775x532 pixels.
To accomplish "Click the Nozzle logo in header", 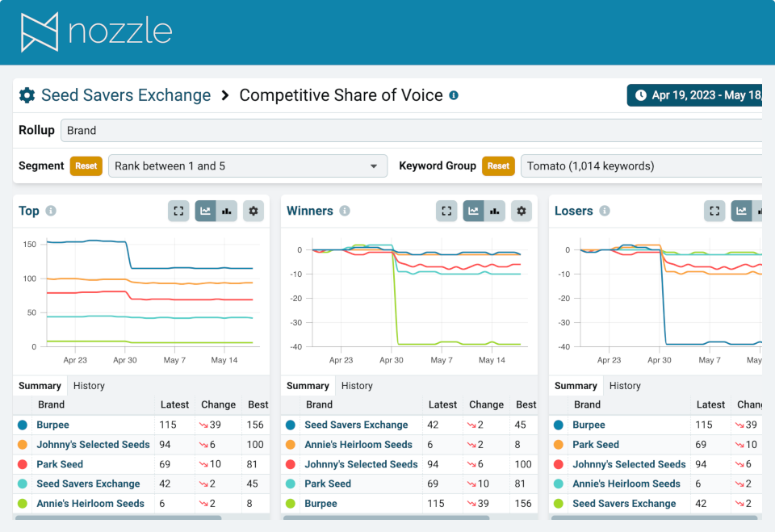I will (96, 32).
